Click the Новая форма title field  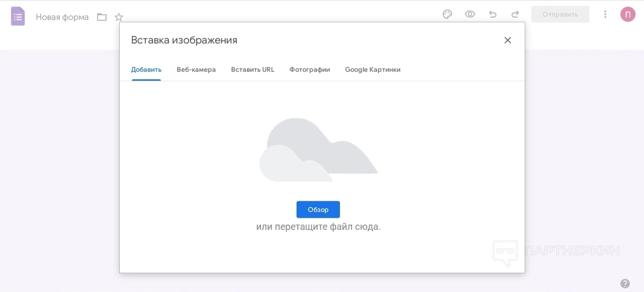tap(62, 17)
